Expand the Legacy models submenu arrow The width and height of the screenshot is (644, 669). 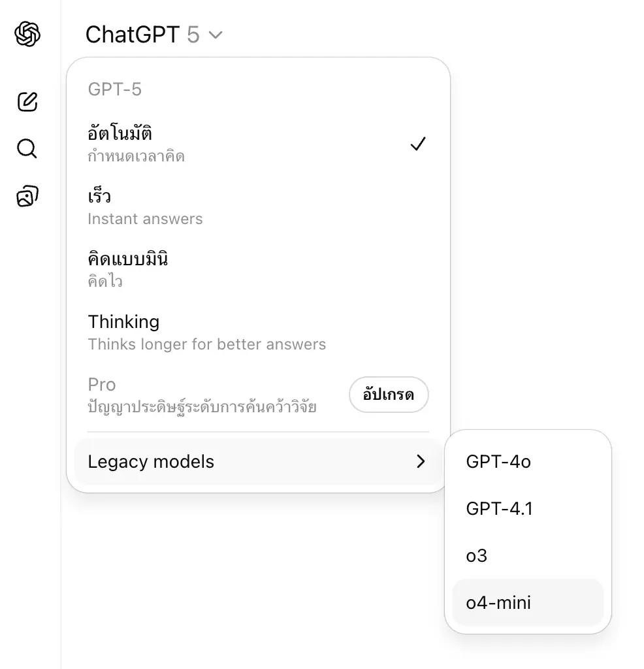click(421, 462)
